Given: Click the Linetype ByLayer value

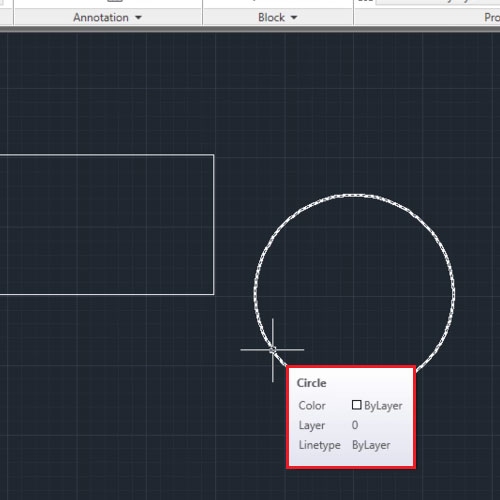Looking at the screenshot, I should point(371,445).
